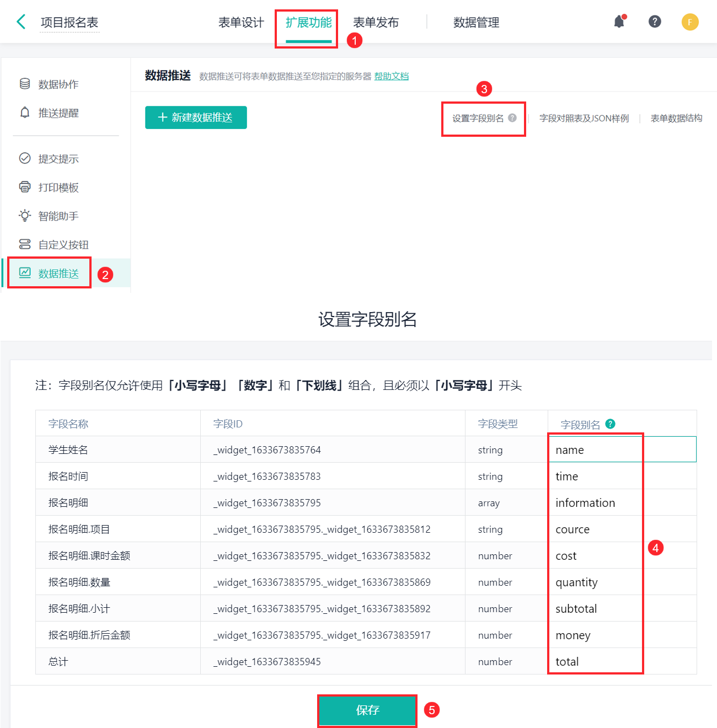Select 数据推送 in the sidebar
This screenshot has height=728, width=717.
point(66,273)
